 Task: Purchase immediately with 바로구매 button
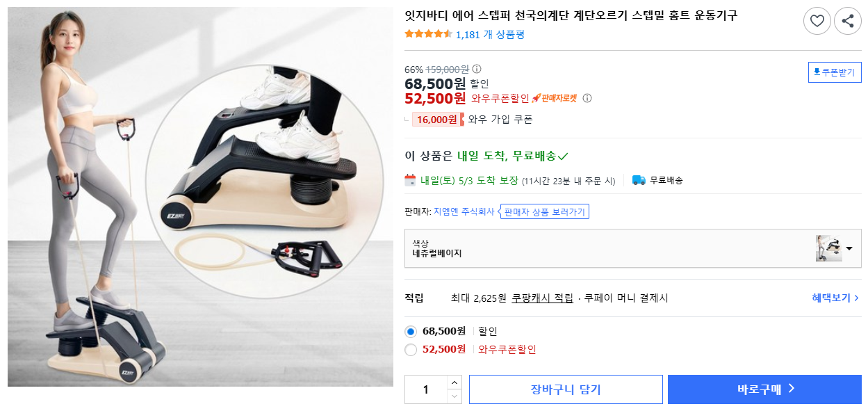tap(763, 389)
